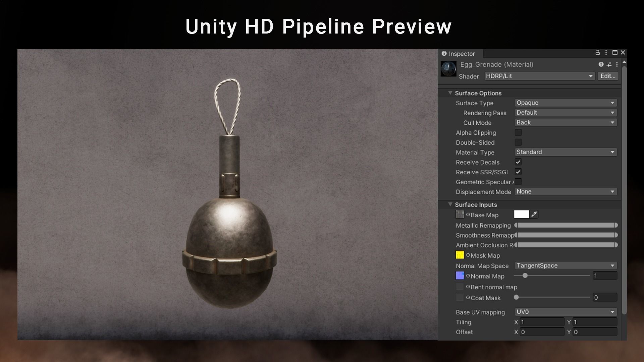644x362 pixels.
Task: Click the Ambient Occlusion Remapping slider
Action: [566, 245]
